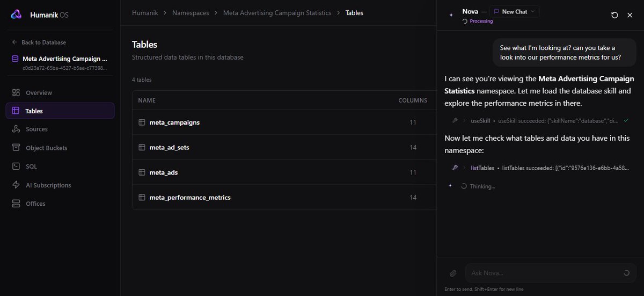Select the Tables sidebar item
The height and width of the screenshot is (296, 644).
tap(60, 111)
